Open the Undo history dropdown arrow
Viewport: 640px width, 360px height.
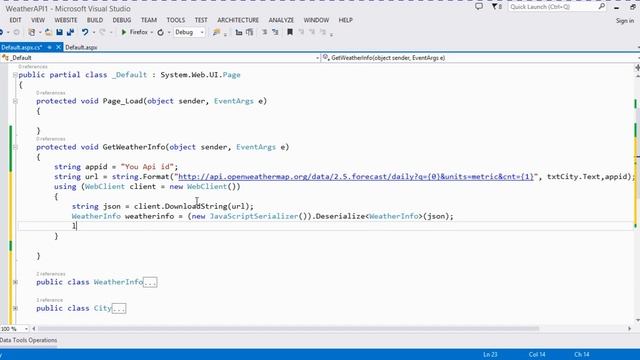[x=94, y=32]
